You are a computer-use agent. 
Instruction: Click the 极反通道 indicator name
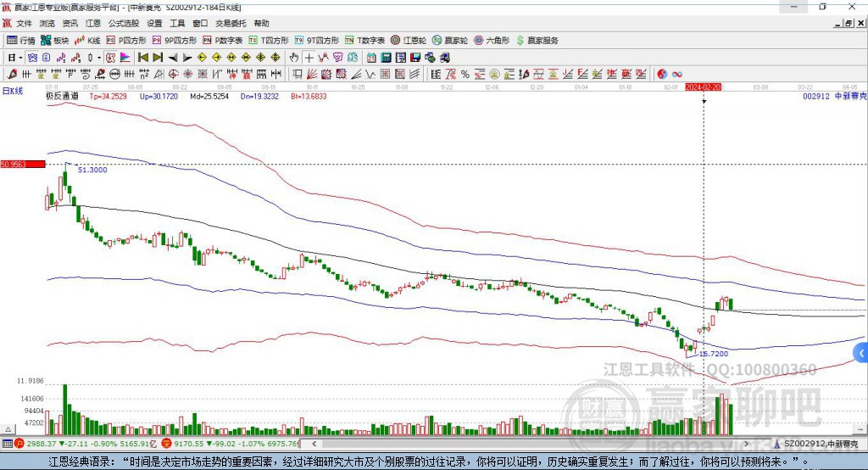[62, 97]
